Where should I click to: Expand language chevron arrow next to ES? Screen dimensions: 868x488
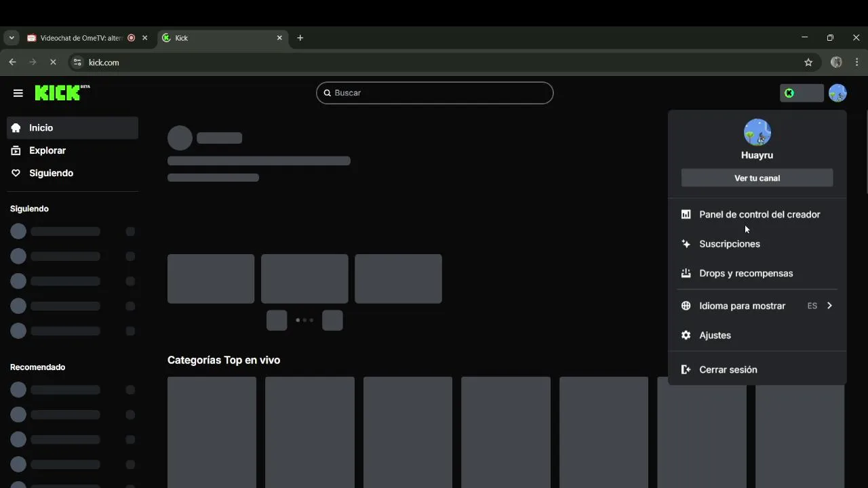pyautogui.click(x=829, y=306)
